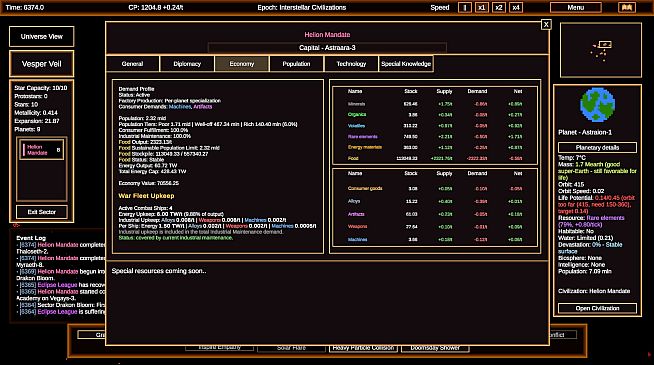Select Helion Mandate in the sector list
Screen dimensions: 654x365
coord(41,150)
